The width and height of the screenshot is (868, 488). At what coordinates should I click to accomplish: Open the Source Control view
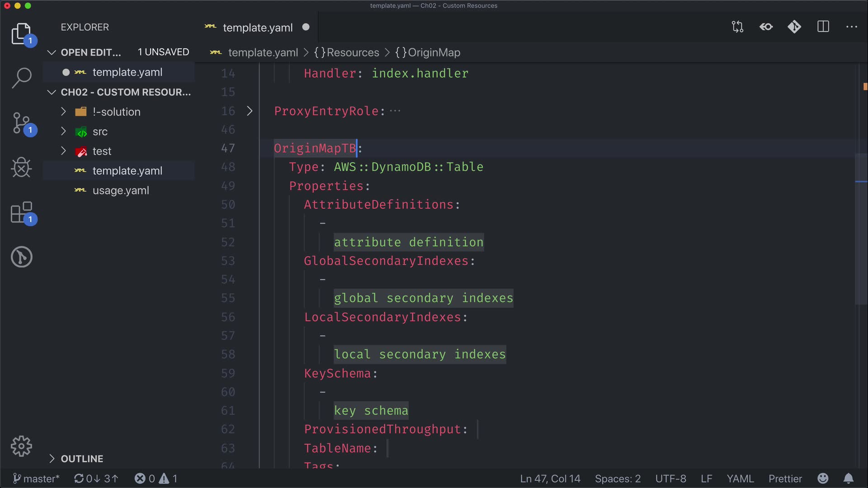(21, 123)
